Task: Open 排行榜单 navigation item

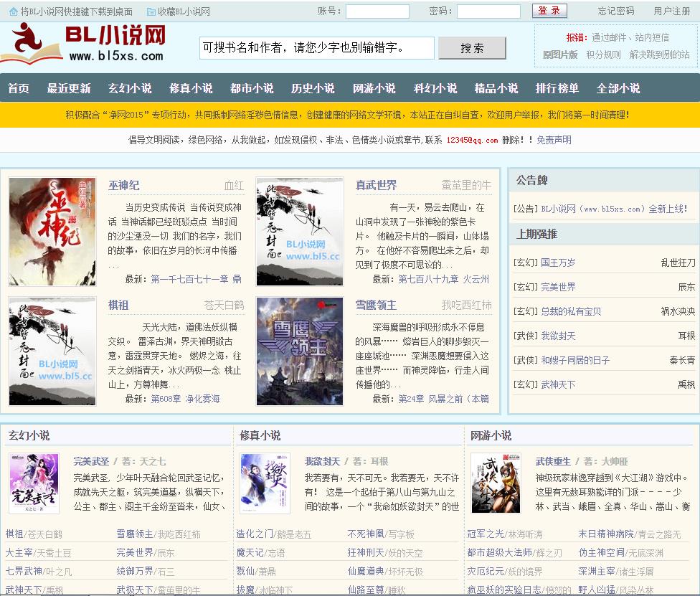Action: 557,88
